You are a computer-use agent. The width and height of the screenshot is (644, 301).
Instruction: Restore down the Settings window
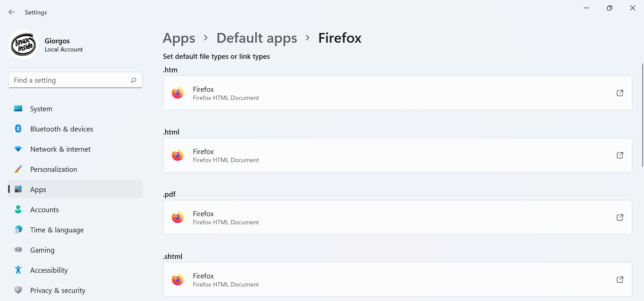(609, 8)
